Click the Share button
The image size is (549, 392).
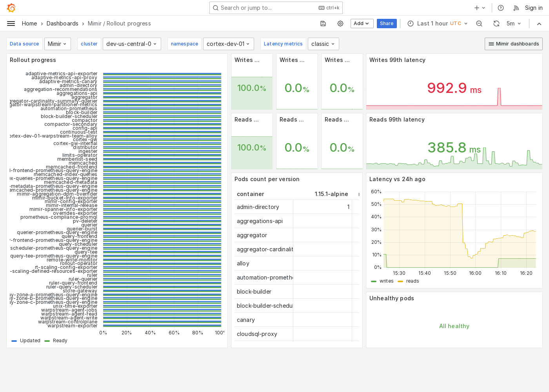(x=387, y=24)
